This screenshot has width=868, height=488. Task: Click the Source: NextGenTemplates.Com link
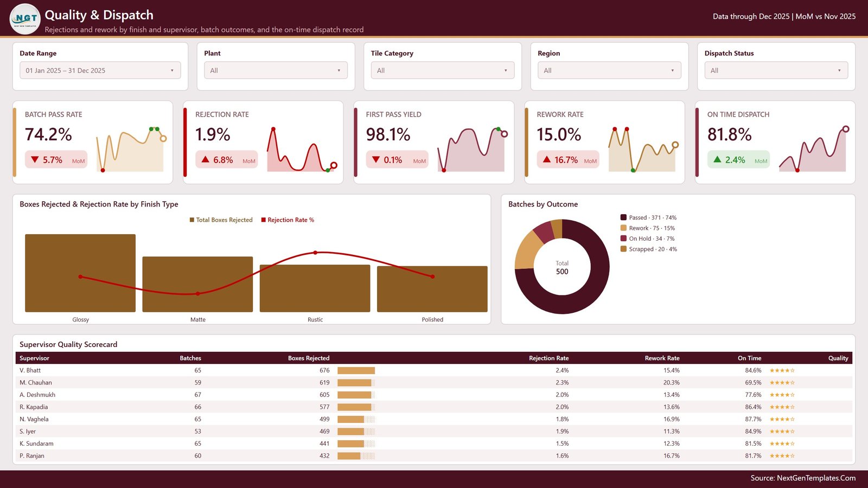[803, 478]
